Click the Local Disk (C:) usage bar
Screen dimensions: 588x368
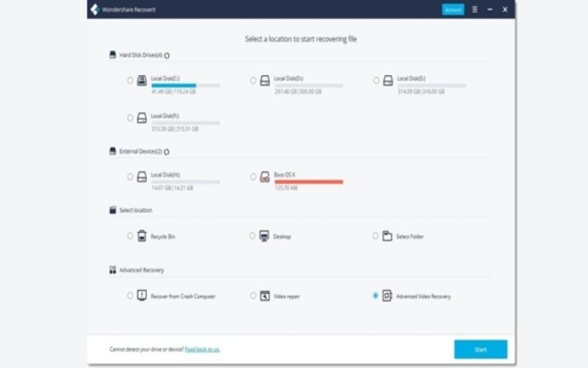[x=184, y=86]
